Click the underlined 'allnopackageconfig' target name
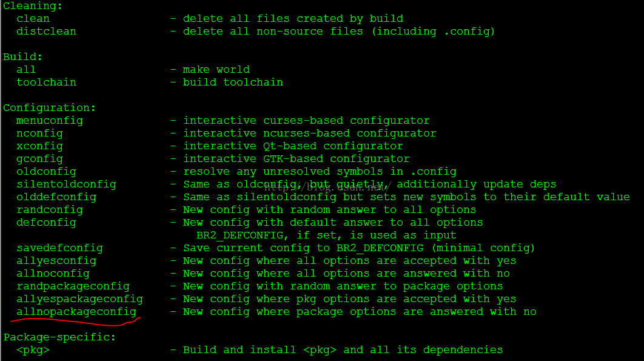The width and height of the screenshot is (644, 361). click(76, 312)
